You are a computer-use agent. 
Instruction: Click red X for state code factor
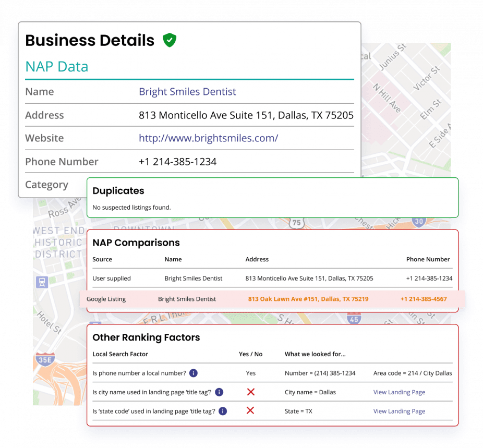point(250,410)
